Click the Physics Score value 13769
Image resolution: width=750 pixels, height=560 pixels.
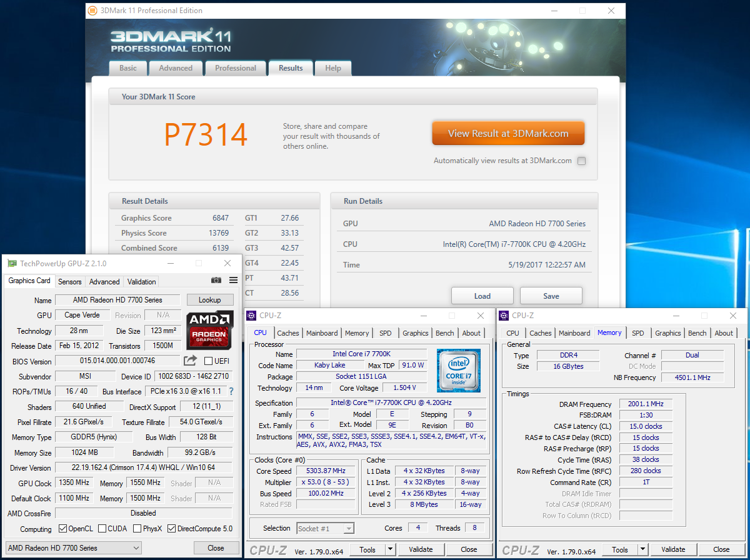pyautogui.click(x=218, y=233)
